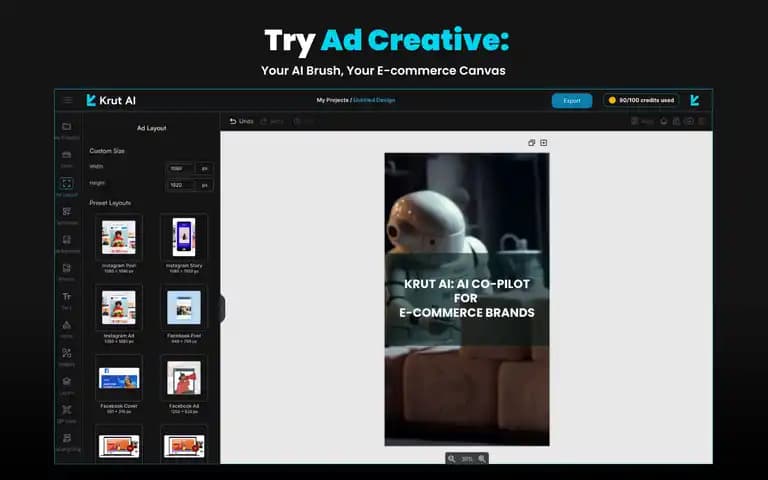
Task: Open the Photos sidebar icon
Action: click(x=67, y=268)
